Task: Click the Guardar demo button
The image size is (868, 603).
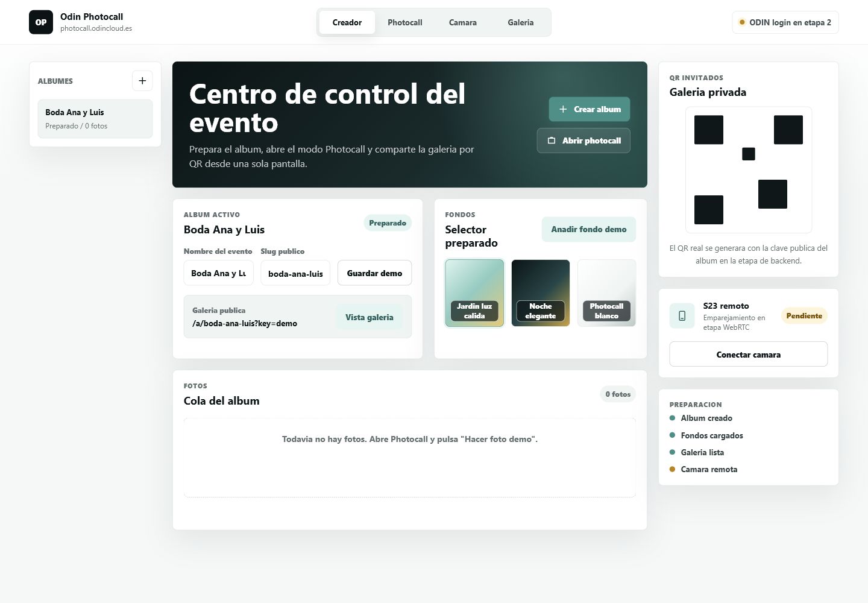Action: coord(374,273)
